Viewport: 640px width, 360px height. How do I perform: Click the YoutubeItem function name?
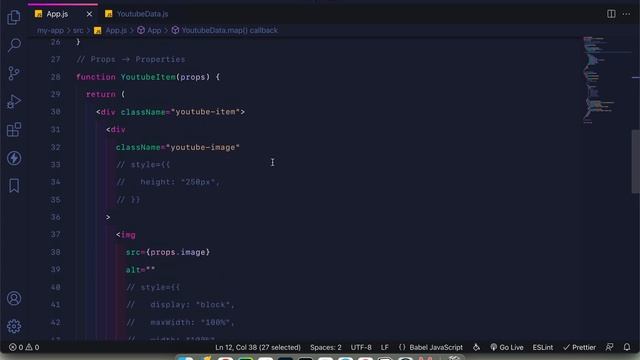tap(148, 77)
